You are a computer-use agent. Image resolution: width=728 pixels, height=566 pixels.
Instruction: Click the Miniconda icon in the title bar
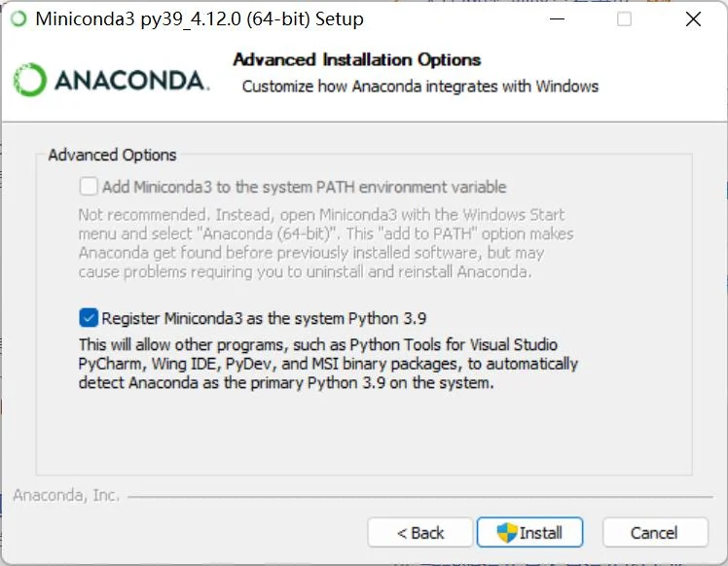18,18
